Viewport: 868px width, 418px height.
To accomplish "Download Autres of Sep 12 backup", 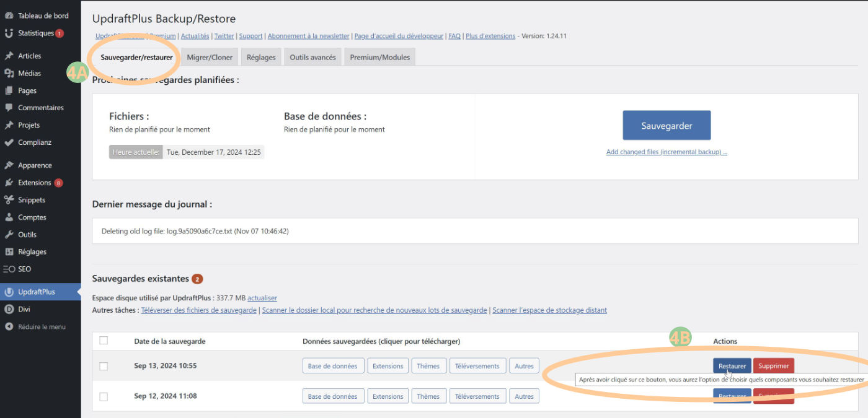I will coord(524,396).
